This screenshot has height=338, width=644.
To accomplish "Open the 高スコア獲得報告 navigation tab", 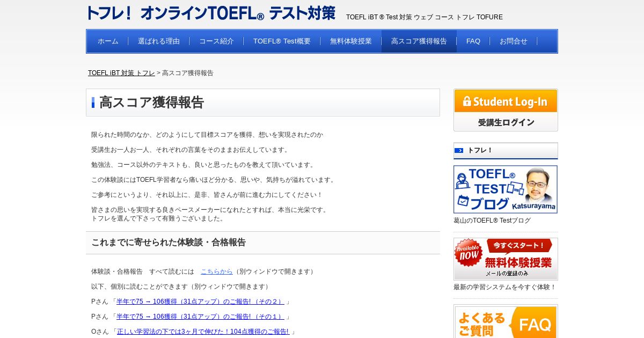I will (x=419, y=41).
